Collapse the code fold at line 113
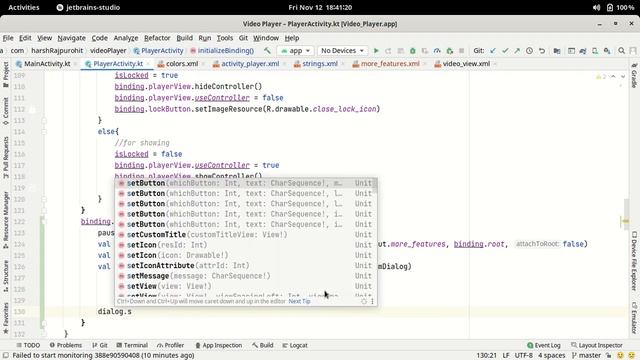 pyautogui.click(x=44, y=121)
